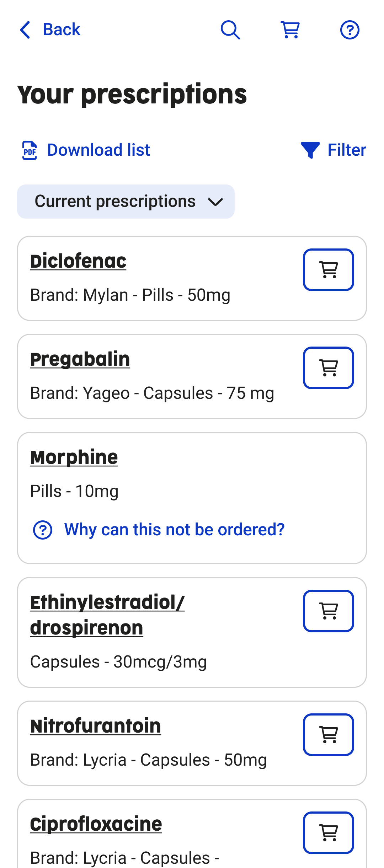Open the Ciprofloxacine prescription details
The image size is (384, 868).
click(96, 824)
